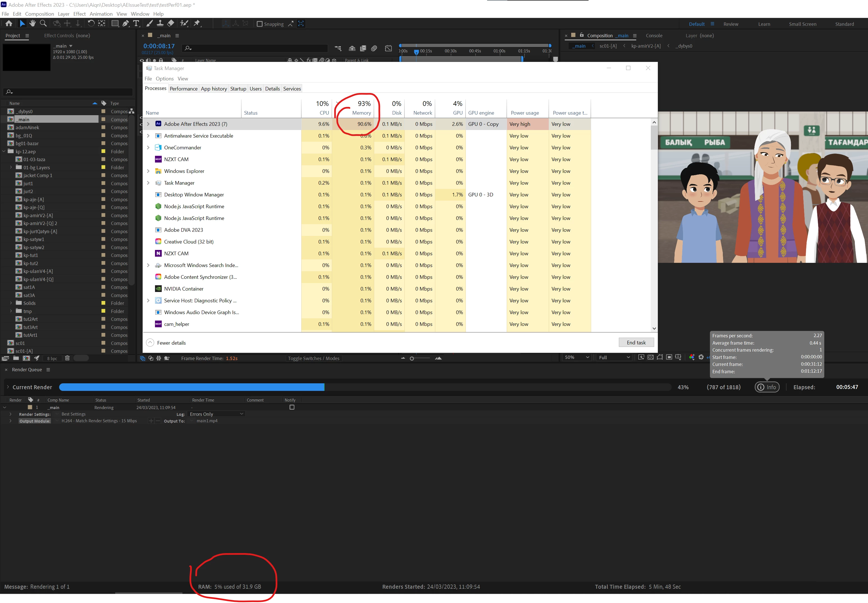The image size is (868, 603).
Task: Pick the Clone Stamp tool
Action: point(160,24)
